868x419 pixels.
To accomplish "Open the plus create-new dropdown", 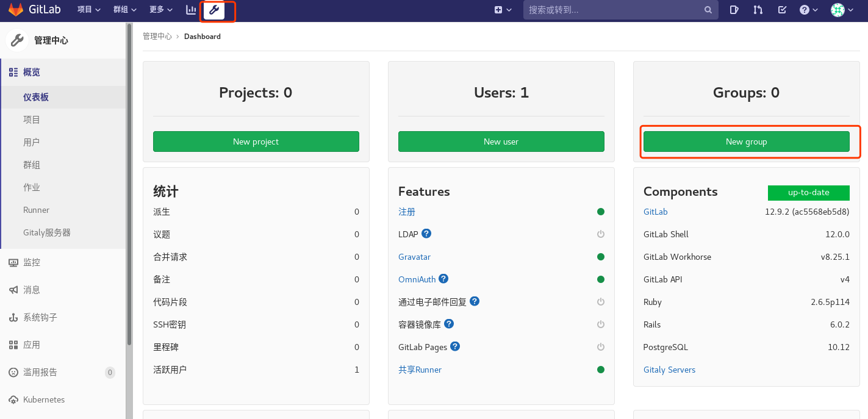I will (501, 10).
